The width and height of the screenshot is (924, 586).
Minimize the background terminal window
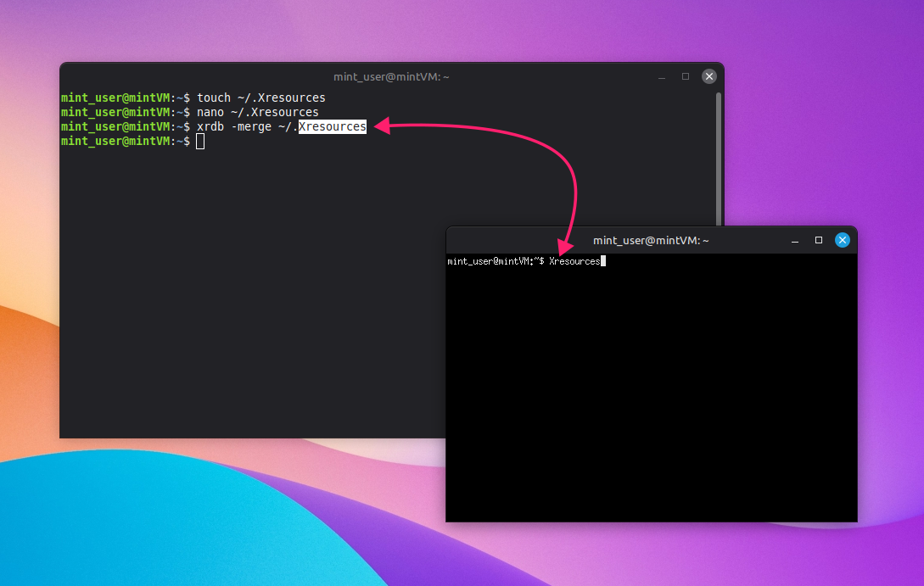click(662, 77)
